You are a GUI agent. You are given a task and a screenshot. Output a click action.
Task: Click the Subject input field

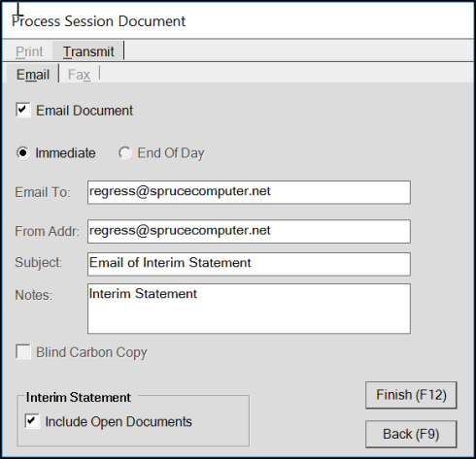coord(249,264)
